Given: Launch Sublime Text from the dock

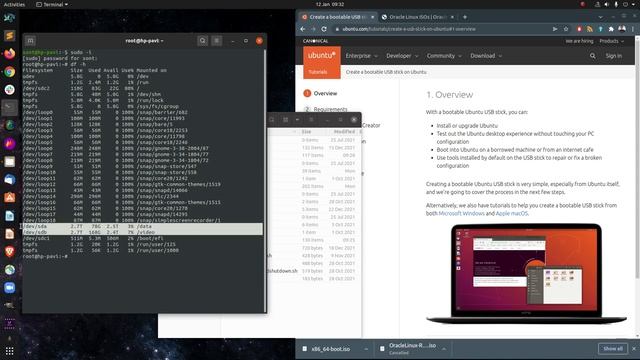Looking at the screenshot, I should (9, 36).
